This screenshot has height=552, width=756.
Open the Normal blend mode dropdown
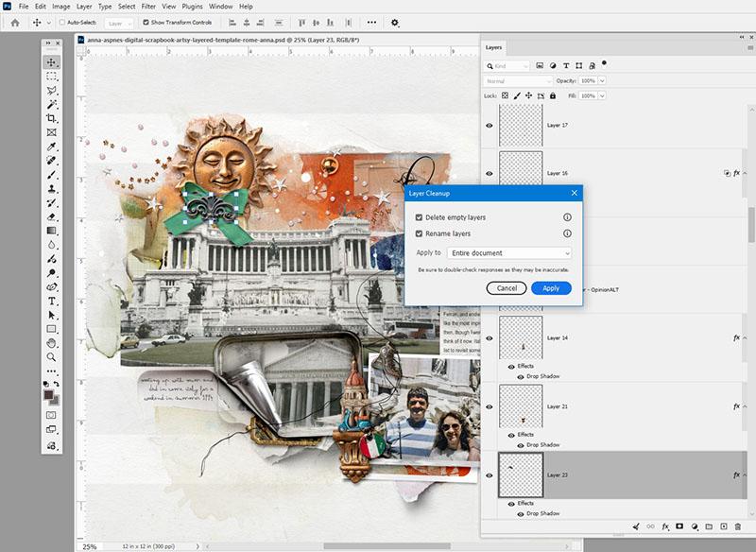(x=517, y=81)
